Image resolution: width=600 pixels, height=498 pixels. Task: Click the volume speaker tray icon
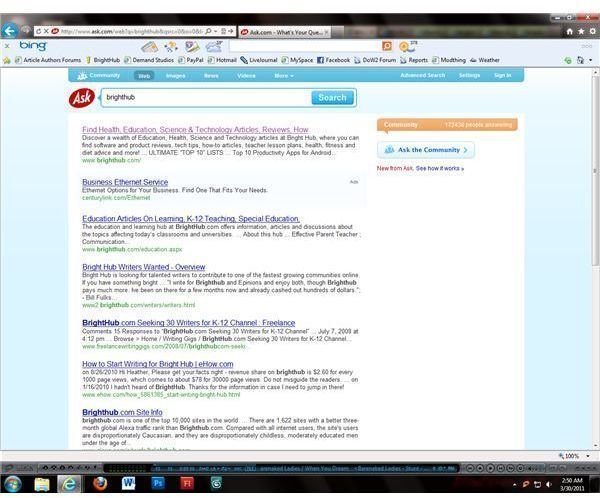click(x=549, y=484)
